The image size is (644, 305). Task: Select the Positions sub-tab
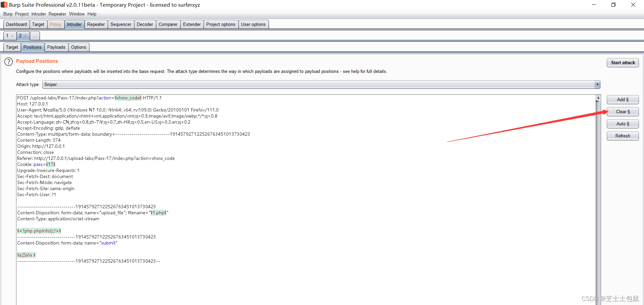click(33, 47)
